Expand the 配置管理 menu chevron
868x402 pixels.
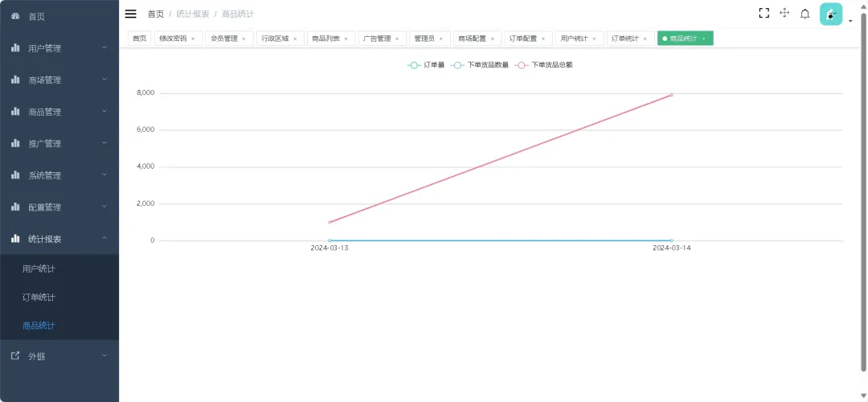(104, 207)
